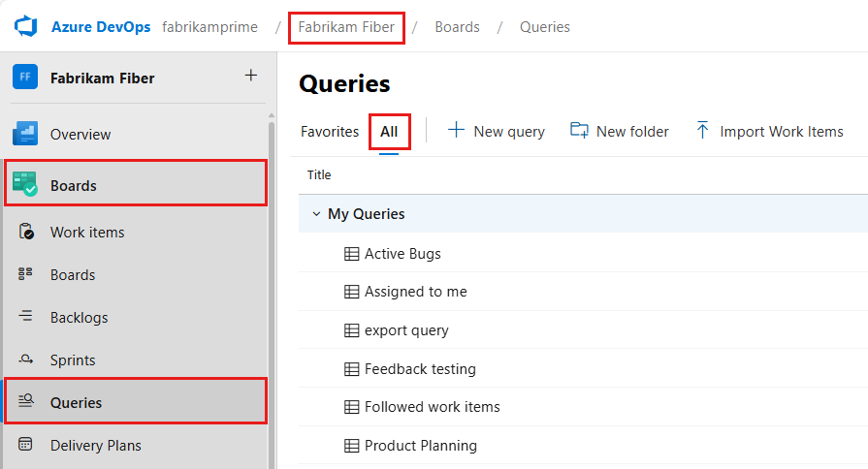This screenshot has height=469, width=868.
Task: Select the Queries sidebar item
Action: click(x=76, y=402)
